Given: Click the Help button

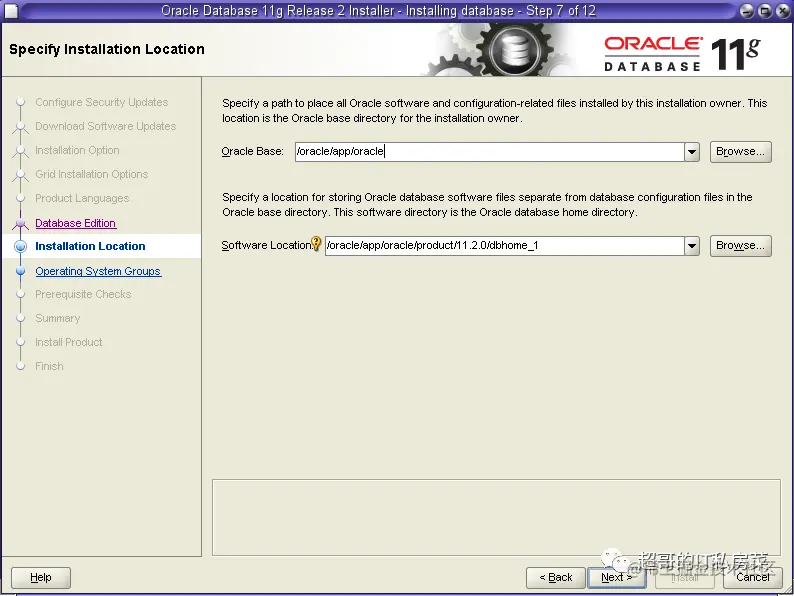Looking at the screenshot, I should [x=41, y=577].
